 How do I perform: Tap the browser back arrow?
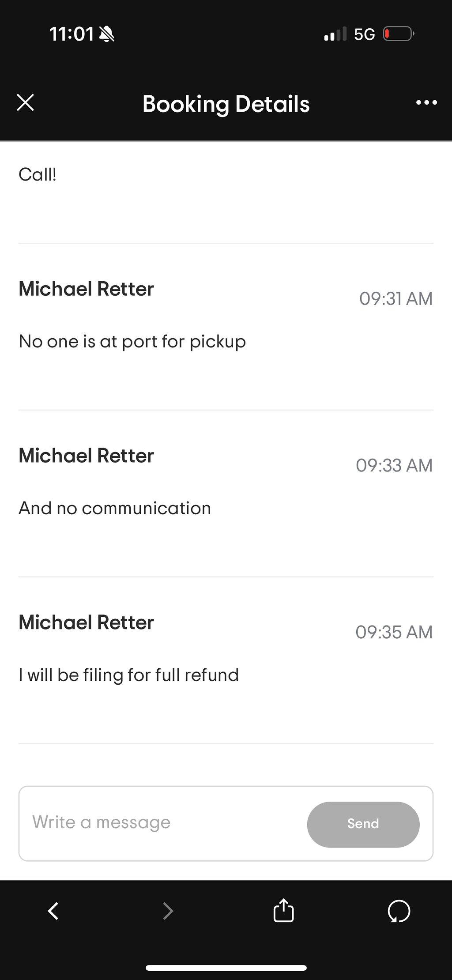coord(53,911)
